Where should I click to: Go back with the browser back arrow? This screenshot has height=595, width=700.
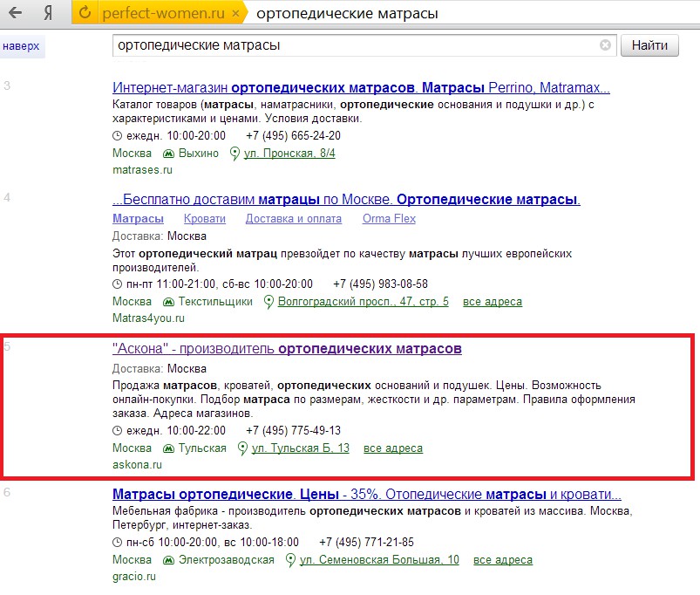(x=15, y=12)
